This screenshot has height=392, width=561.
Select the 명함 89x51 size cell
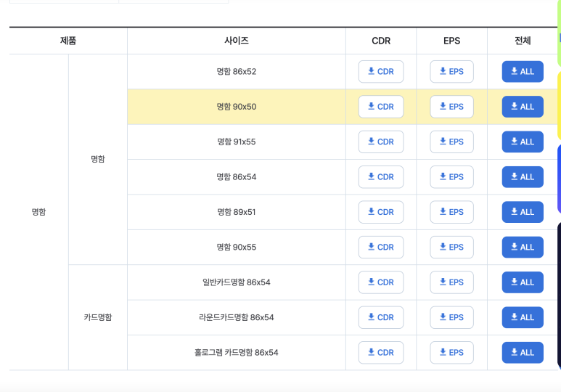(237, 212)
